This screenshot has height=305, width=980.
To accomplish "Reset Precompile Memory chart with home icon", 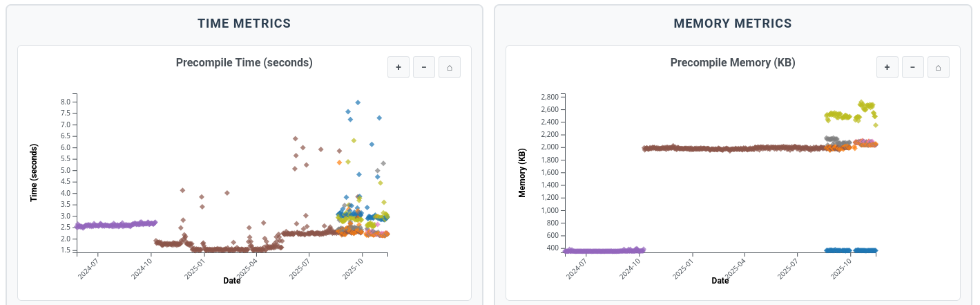I will 938,67.
